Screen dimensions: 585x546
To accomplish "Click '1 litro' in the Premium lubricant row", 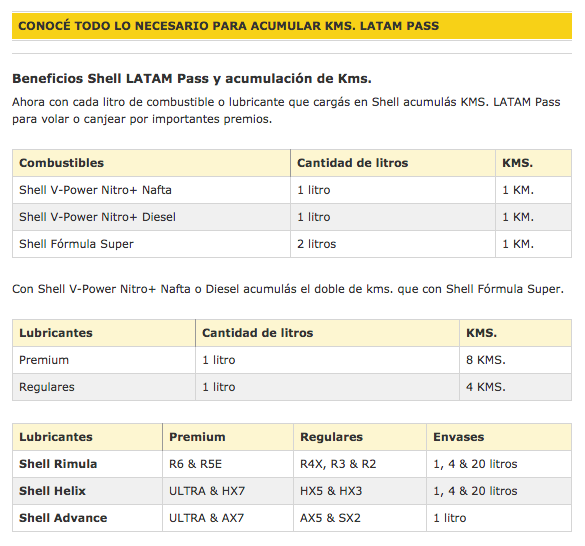I will pos(327,360).
